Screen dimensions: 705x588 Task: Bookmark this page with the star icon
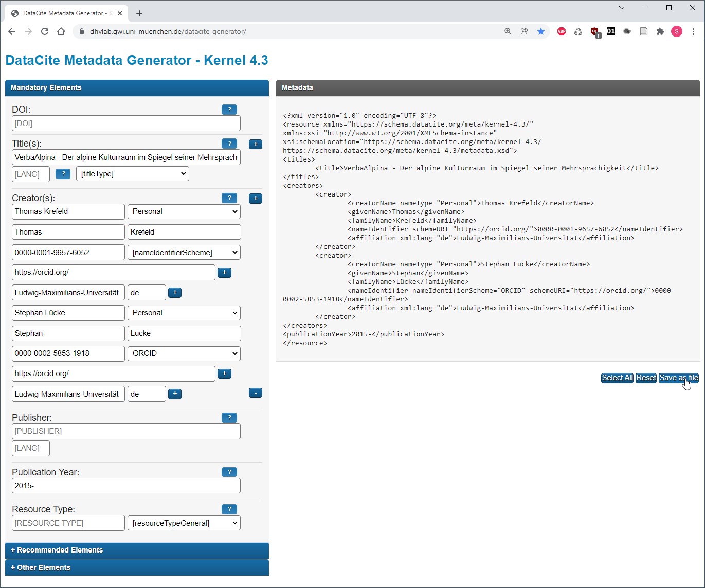[x=541, y=31]
